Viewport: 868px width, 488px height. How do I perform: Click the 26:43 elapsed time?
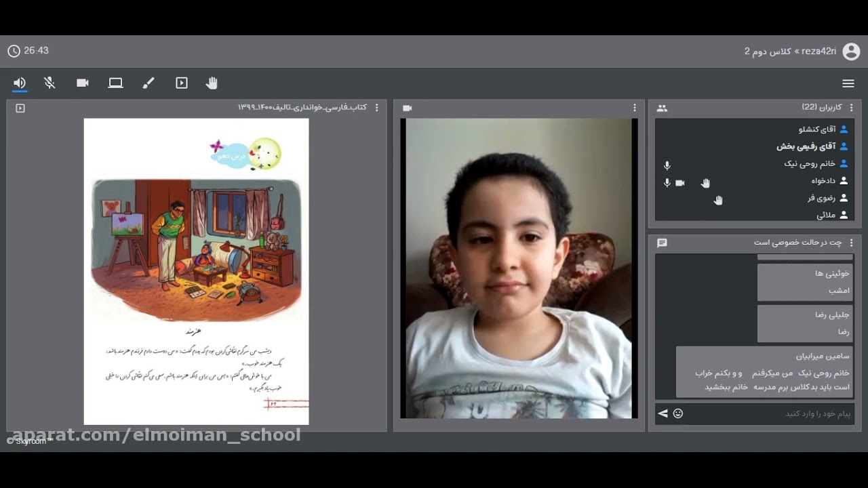click(x=36, y=51)
